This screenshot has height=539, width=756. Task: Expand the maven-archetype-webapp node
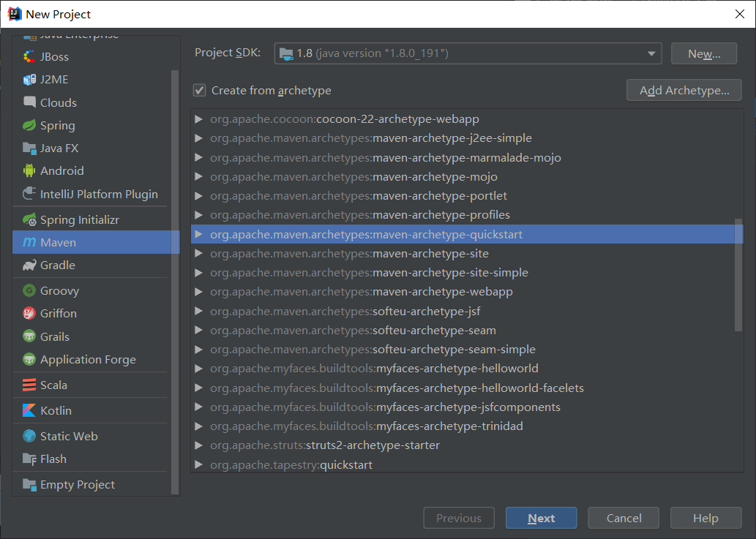pos(198,292)
